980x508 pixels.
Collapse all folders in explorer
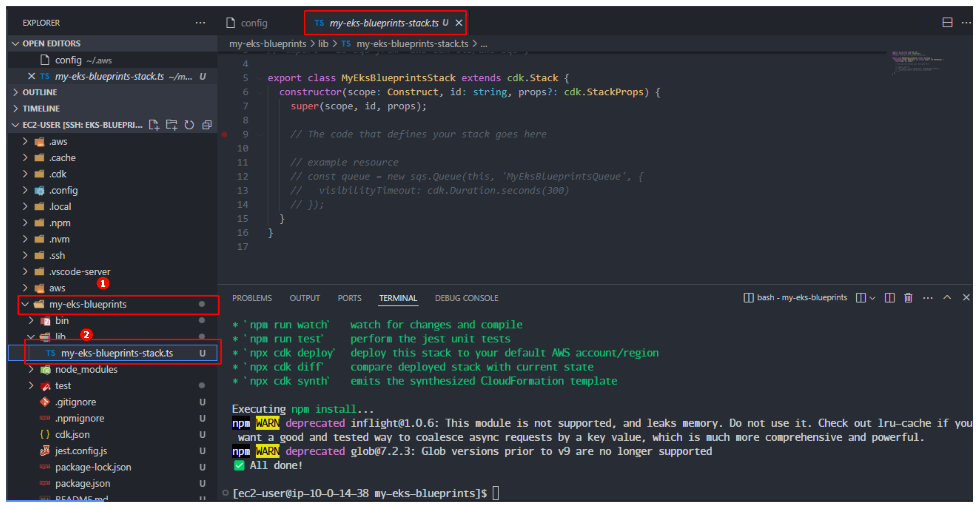(x=207, y=125)
